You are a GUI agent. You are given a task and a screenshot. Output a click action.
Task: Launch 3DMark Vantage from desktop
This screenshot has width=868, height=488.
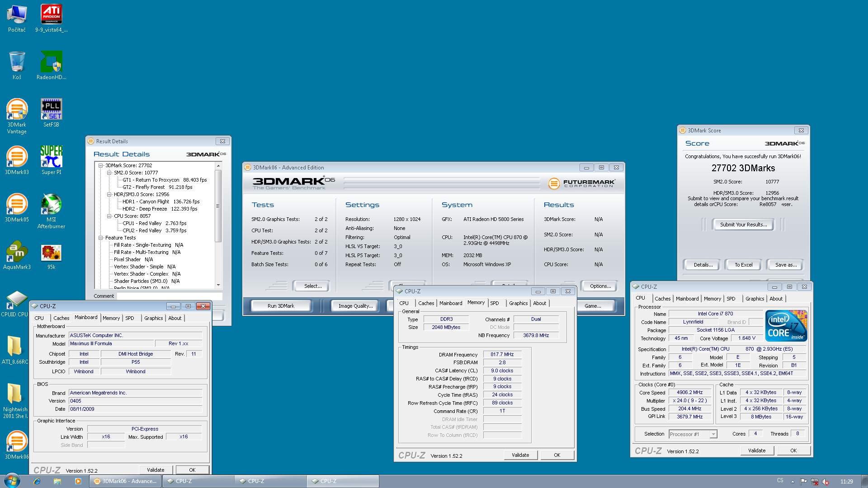pyautogui.click(x=17, y=117)
